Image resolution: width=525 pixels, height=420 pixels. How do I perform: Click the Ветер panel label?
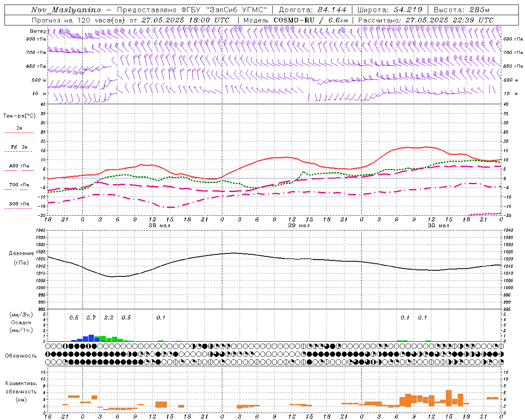click(x=38, y=31)
